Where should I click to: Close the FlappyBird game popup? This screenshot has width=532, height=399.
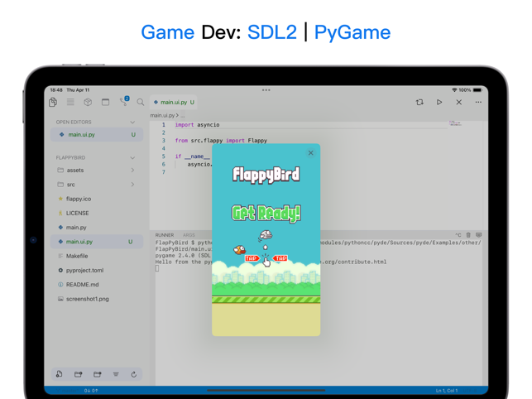311,153
